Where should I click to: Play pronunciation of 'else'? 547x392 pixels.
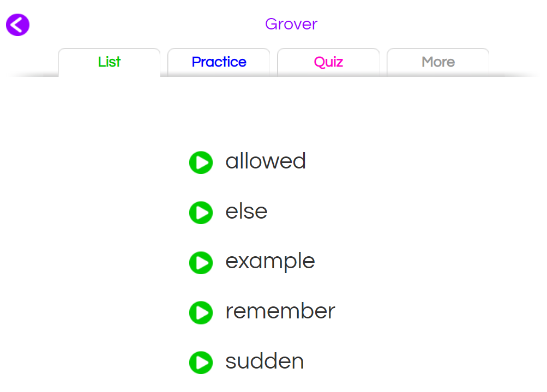tap(201, 213)
